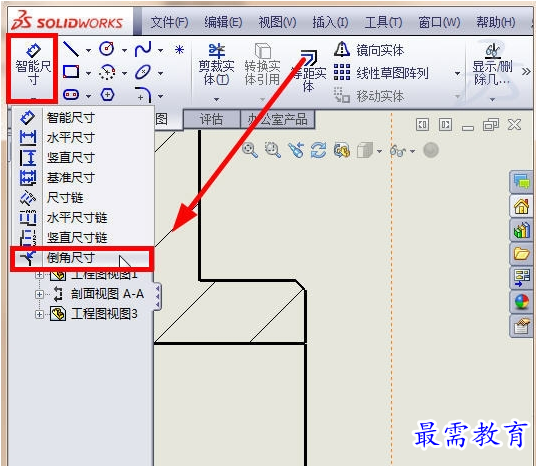Open the 工具(T) menu
536x466 pixels.
[x=384, y=23]
